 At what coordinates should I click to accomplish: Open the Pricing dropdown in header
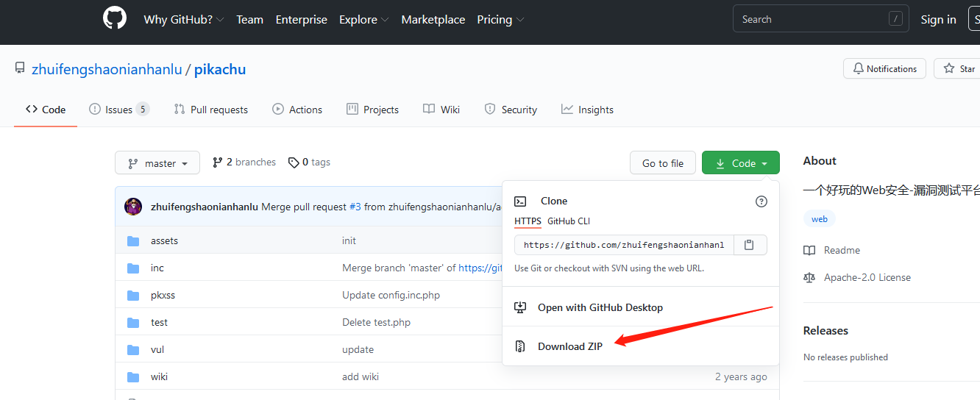[500, 20]
